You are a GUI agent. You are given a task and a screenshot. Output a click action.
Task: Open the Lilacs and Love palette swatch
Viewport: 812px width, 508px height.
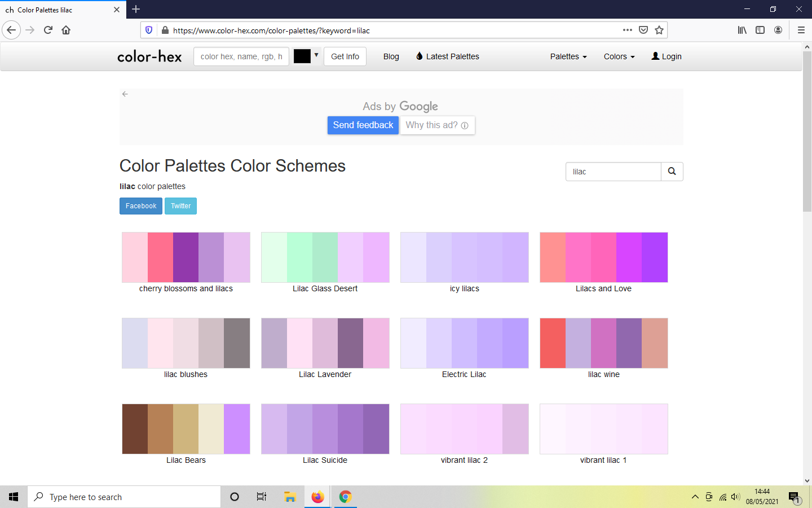[x=603, y=257]
